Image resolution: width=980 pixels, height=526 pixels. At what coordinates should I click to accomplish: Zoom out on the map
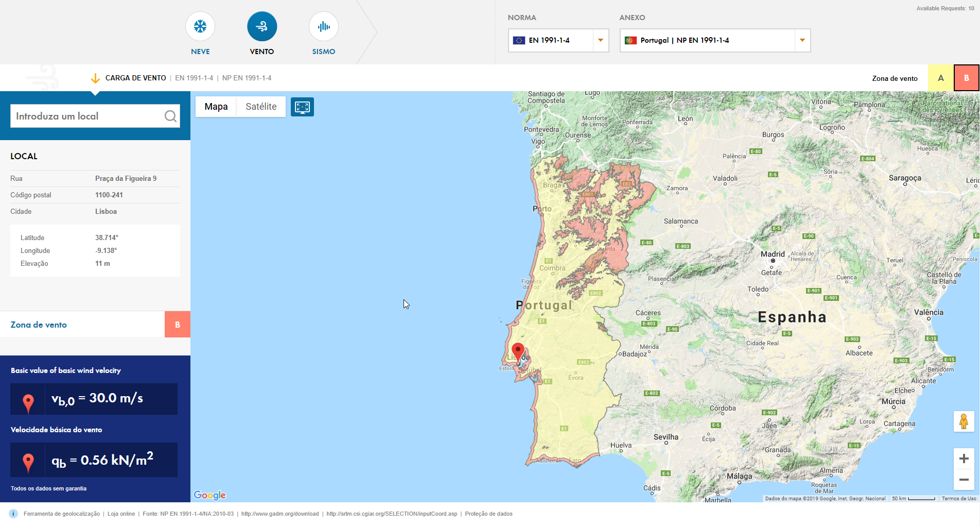pyautogui.click(x=964, y=480)
